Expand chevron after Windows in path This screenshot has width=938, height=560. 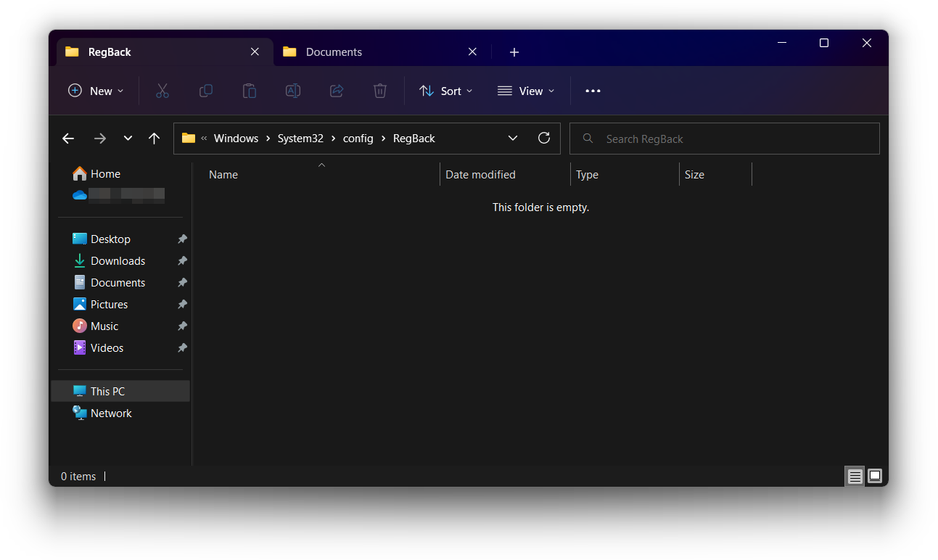click(268, 138)
